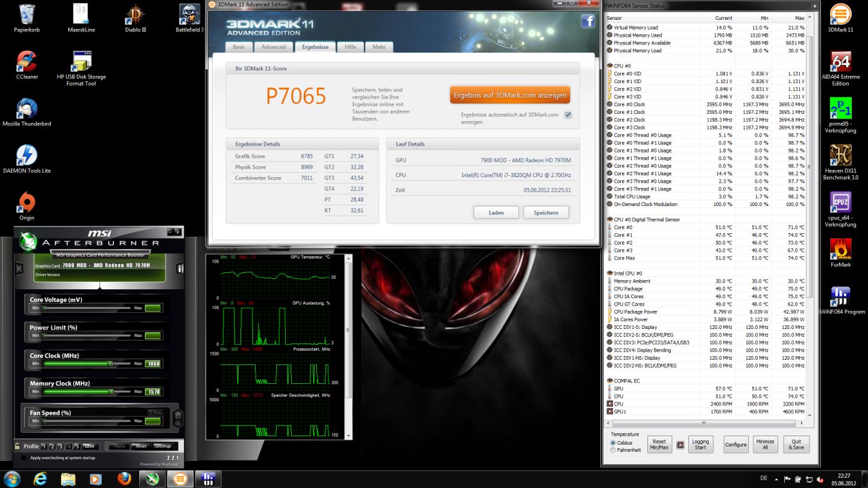Open Windows Media Player from the taskbar
Viewport: 868px width, 488px height.
pos(96,479)
